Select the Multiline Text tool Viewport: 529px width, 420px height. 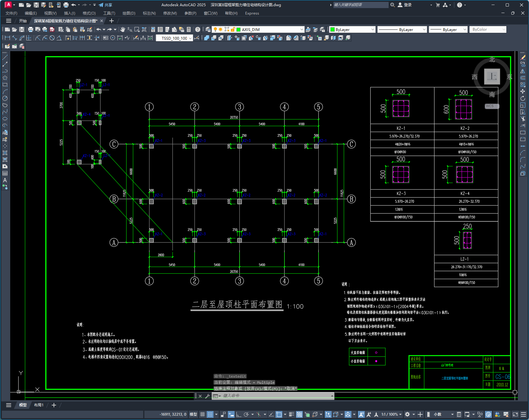pyautogui.click(x=5, y=180)
